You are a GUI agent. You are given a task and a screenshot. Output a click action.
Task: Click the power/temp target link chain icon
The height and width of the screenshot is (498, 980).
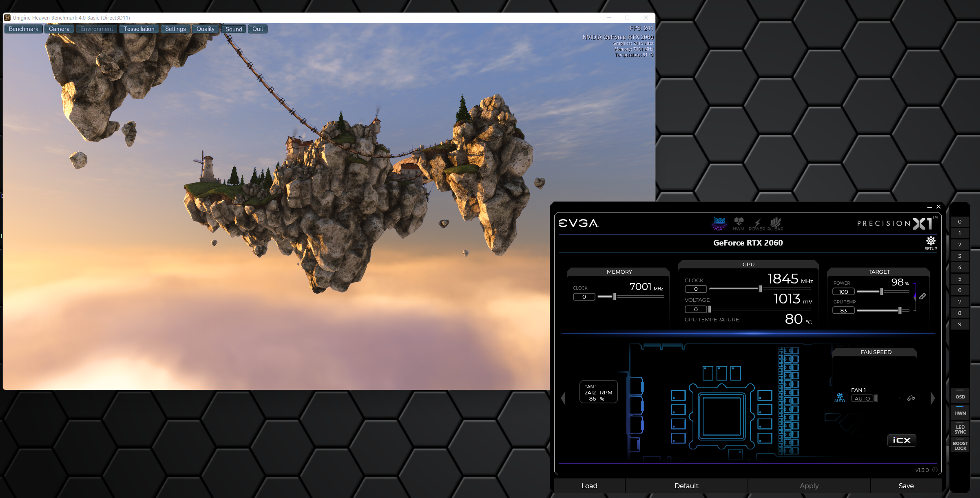(x=922, y=297)
